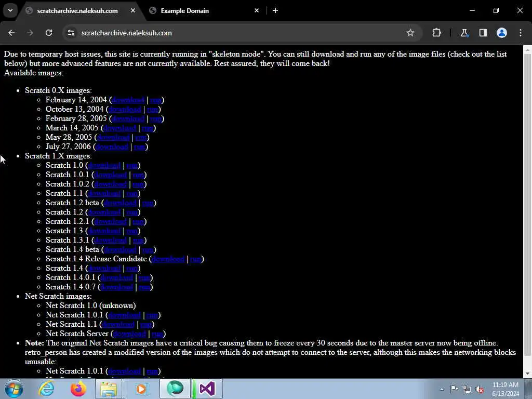Open the profile avatar menu
This screenshot has width=532, height=399.
point(502,33)
